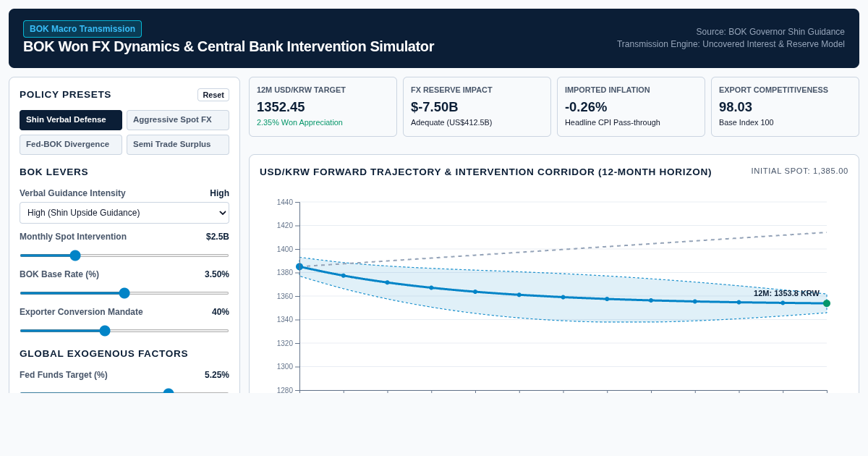Click the 1440 y-axis label
The height and width of the screenshot is (456, 868).
[x=285, y=202]
